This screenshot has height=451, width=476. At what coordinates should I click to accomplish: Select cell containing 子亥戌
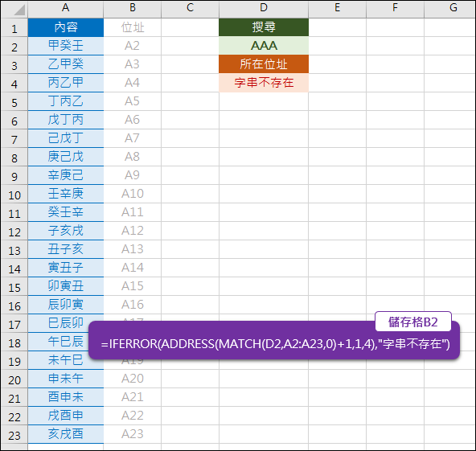point(66,231)
